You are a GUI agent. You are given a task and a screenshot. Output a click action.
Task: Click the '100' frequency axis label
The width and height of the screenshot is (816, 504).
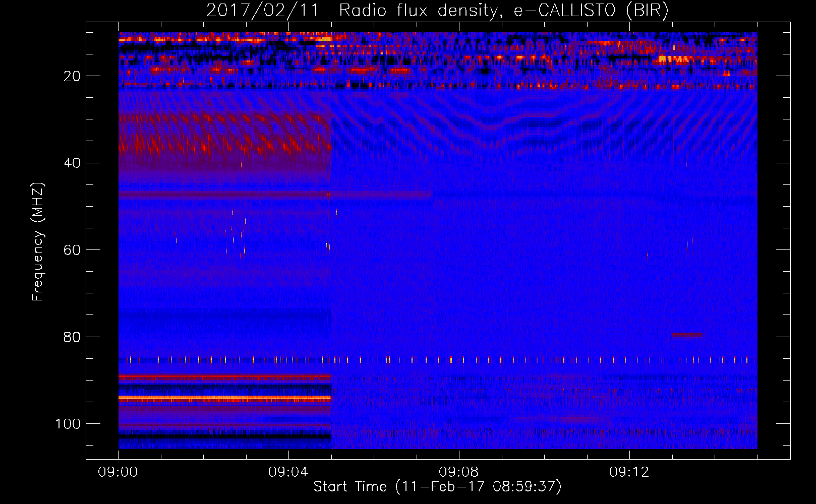tap(68, 424)
